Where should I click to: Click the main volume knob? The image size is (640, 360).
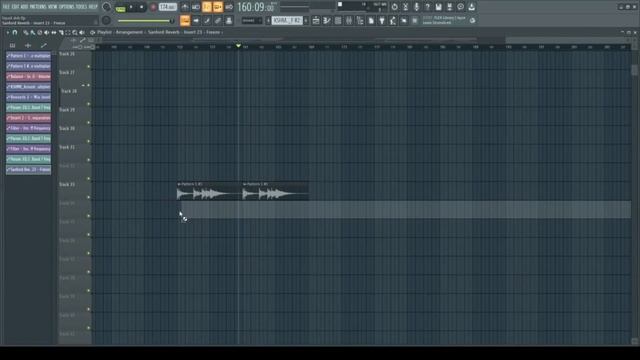coord(107,7)
